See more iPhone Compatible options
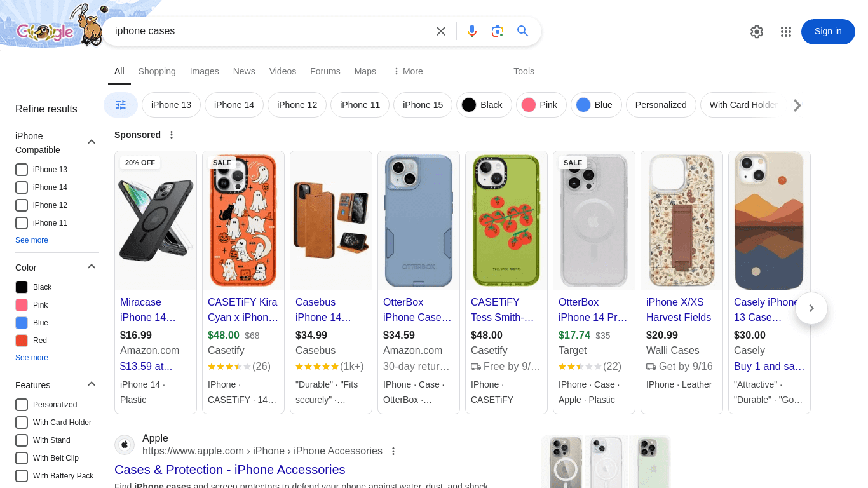868x488 pixels. pos(32,240)
